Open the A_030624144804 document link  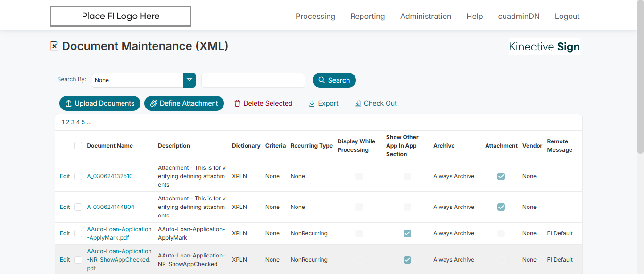111,207
